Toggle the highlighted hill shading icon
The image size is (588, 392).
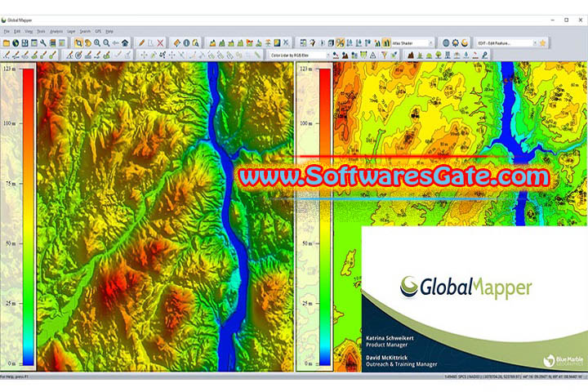click(340, 43)
